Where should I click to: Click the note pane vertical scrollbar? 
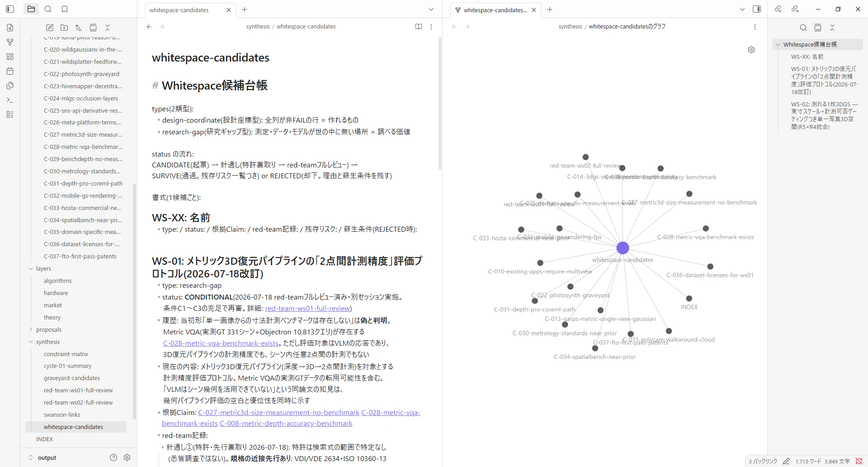tap(440, 104)
